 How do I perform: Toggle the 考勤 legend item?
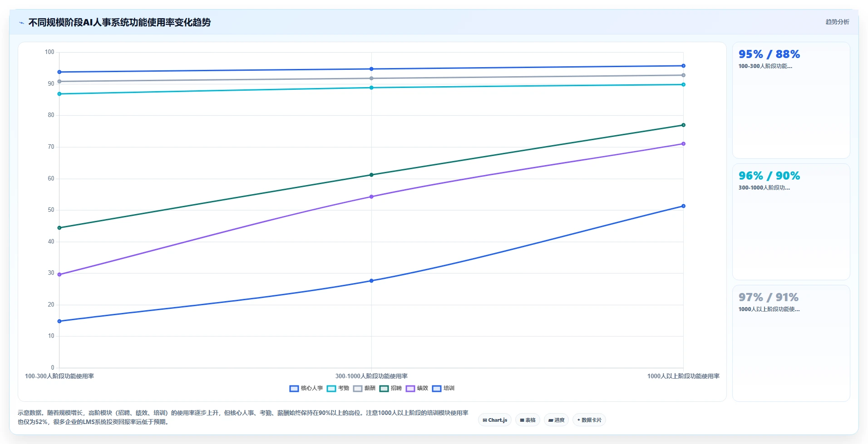pyautogui.click(x=338, y=388)
